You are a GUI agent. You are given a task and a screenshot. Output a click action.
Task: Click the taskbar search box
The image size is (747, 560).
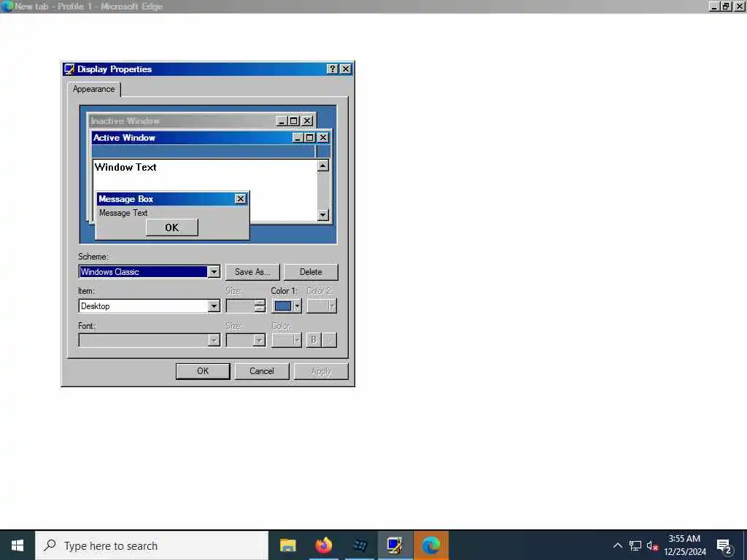152,545
